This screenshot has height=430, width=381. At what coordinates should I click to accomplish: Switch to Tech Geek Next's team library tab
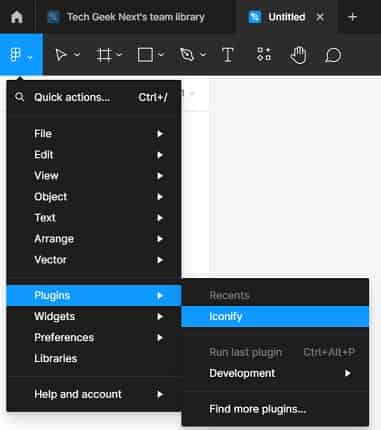(135, 17)
